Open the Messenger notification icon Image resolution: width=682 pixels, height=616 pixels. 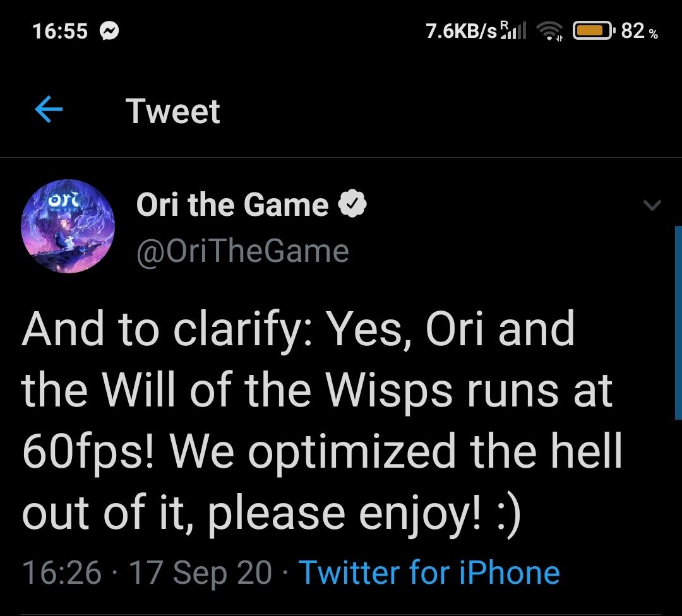pyautogui.click(x=110, y=31)
